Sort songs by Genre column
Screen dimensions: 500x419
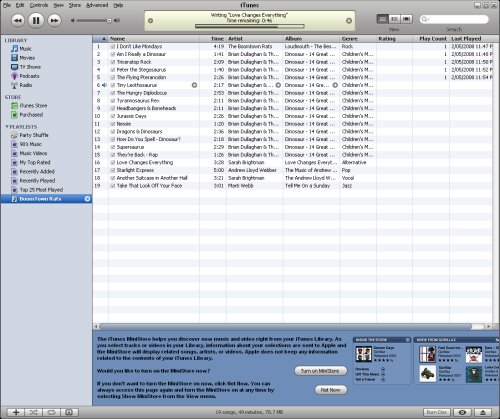coord(358,39)
